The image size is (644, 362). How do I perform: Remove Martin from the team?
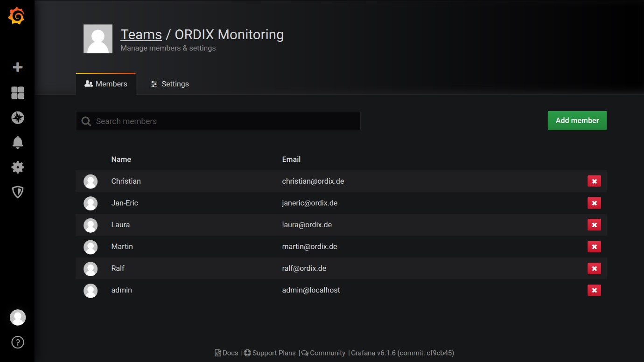pyautogui.click(x=594, y=246)
